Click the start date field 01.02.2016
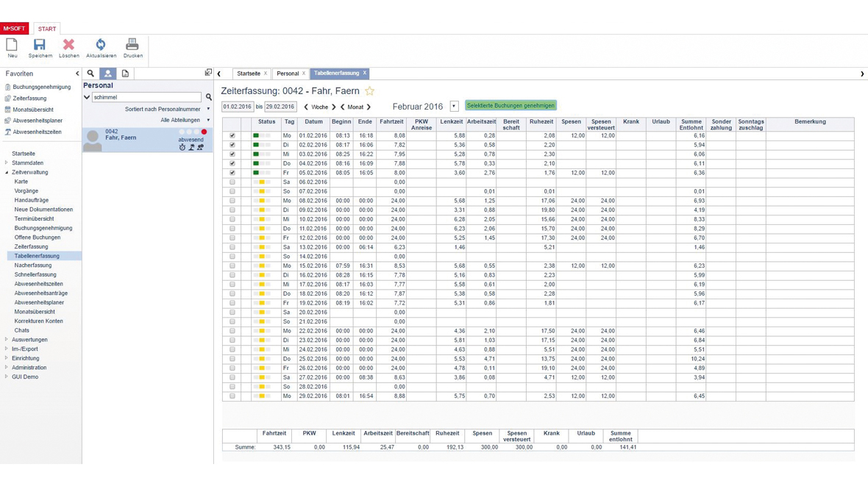The width and height of the screenshot is (868, 478). click(x=238, y=107)
